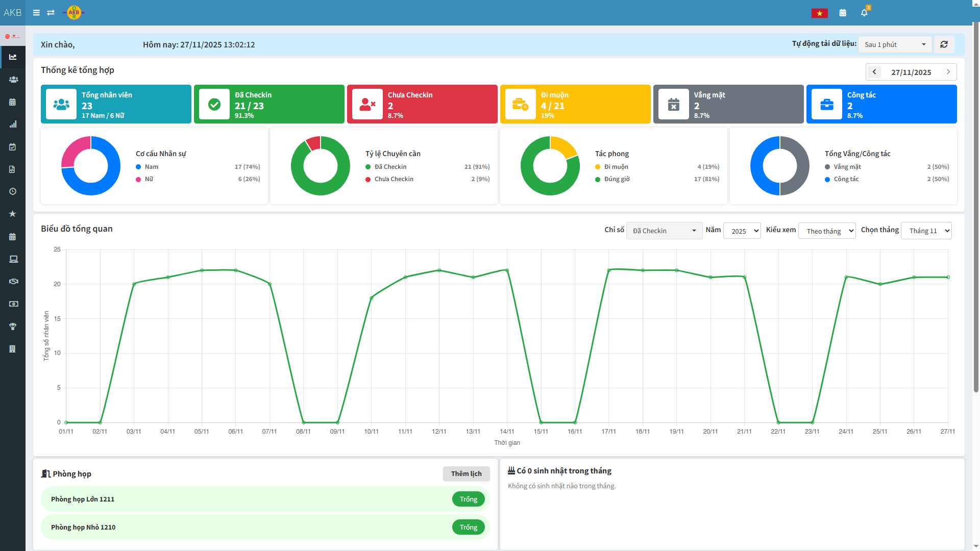Viewport: 980px width, 551px height.
Task: Click the Vietnam flag language icon
Action: [819, 13]
